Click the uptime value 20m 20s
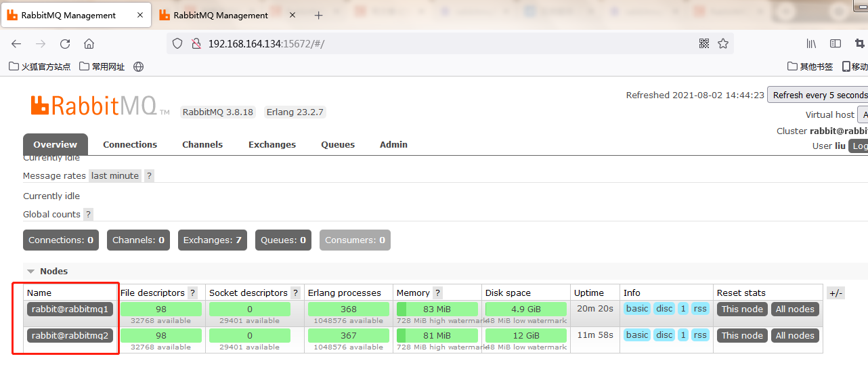This screenshot has height=365, width=868. click(594, 309)
